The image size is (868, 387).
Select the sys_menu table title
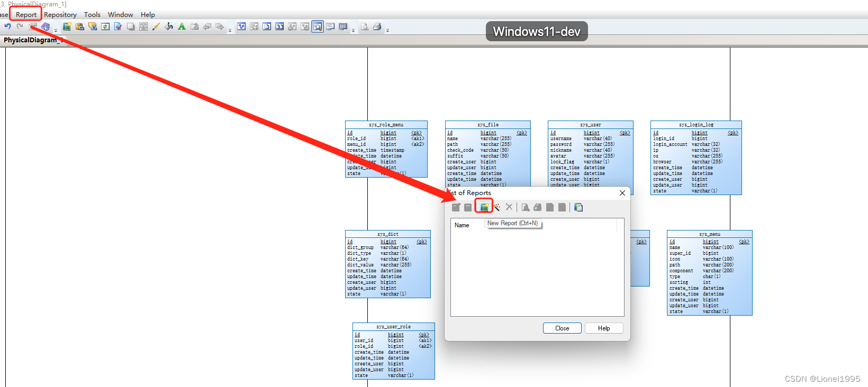[710, 234]
